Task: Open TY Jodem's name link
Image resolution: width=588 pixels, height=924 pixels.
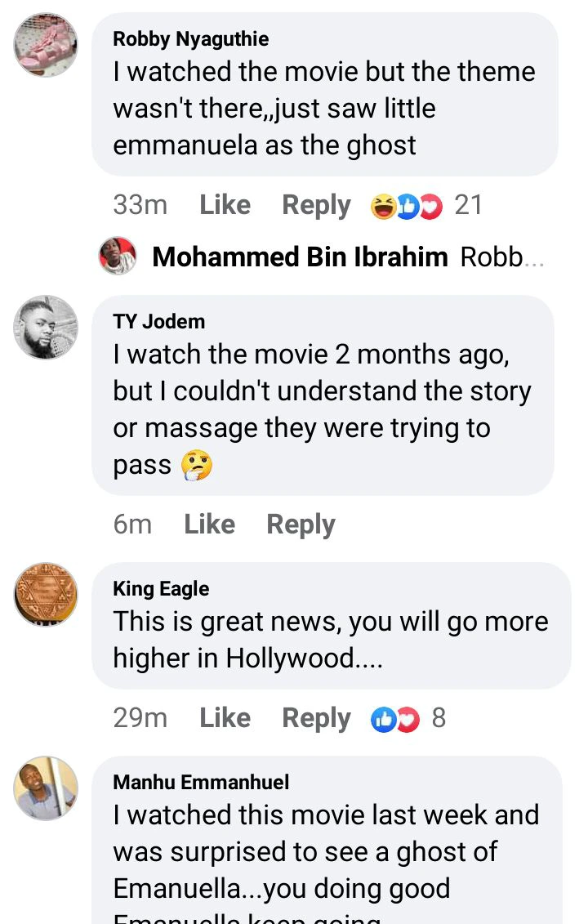Action: [x=159, y=322]
